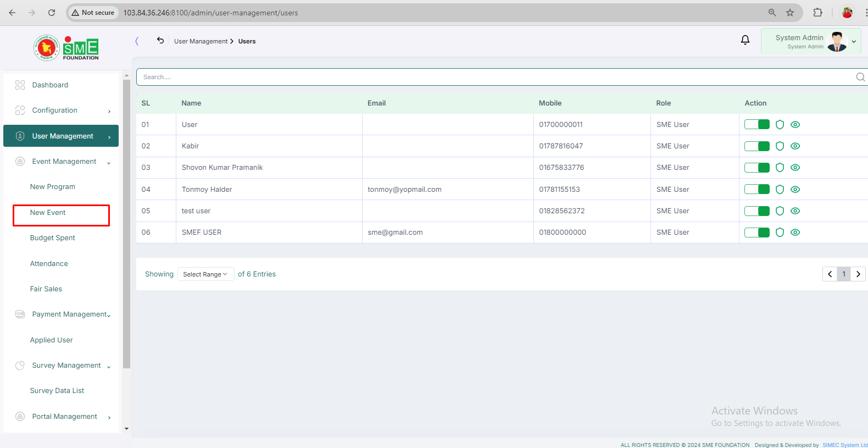Click the shield icon for SMEF USER
Image resolution: width=868 pixels, height=448 pixels.
780,233
